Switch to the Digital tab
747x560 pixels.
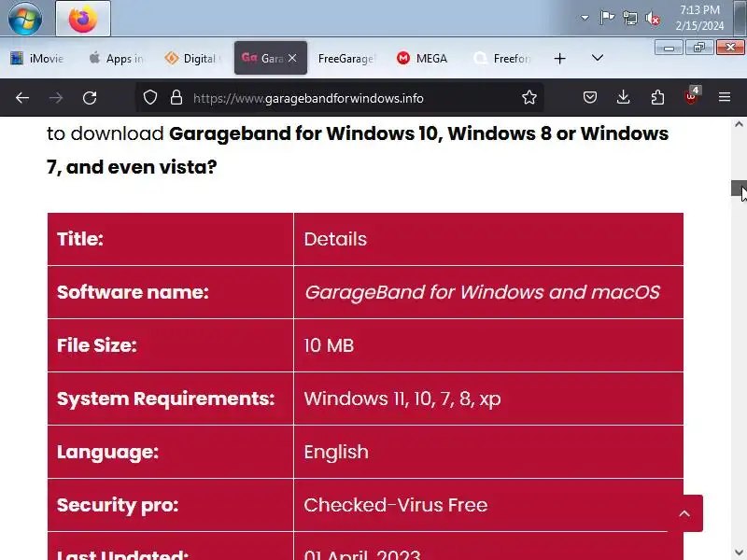[193, 58]
